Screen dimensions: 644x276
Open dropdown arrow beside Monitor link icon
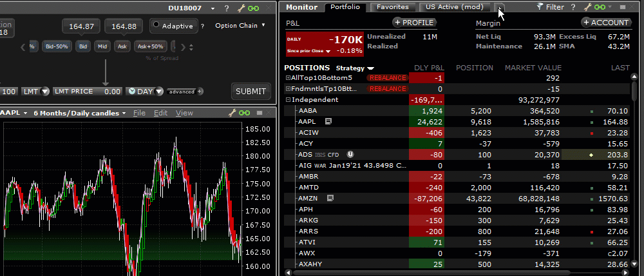pyautogui.click(x=610, y=7)
